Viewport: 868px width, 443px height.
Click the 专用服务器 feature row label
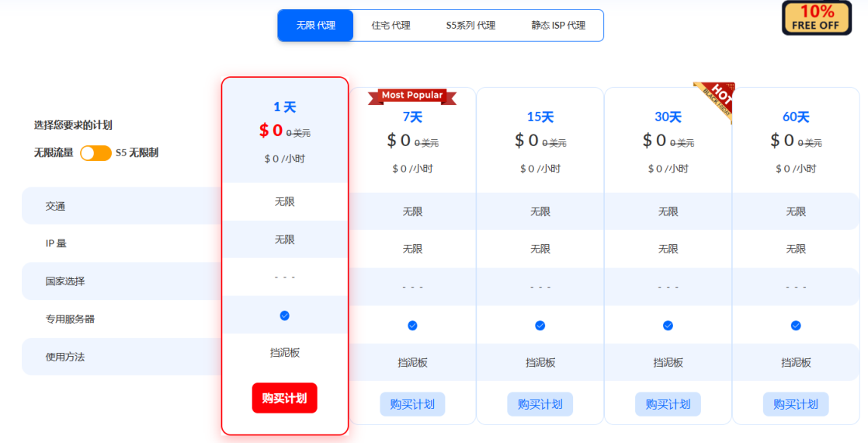pos(71,319)
